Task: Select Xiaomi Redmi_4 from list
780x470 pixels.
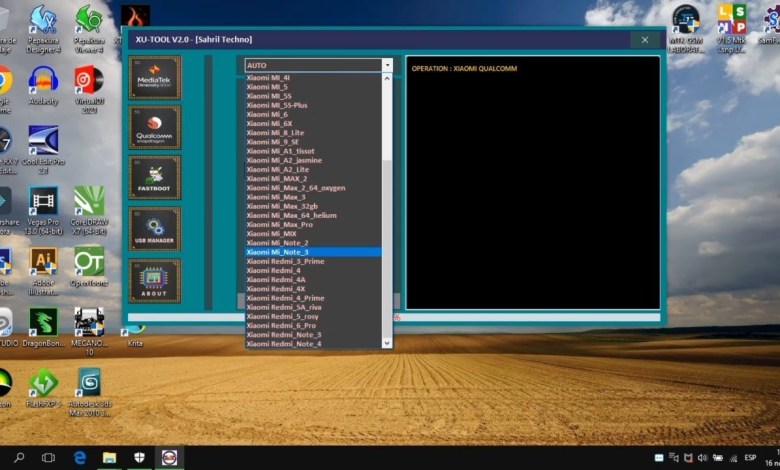Action: tap(313, 271)
